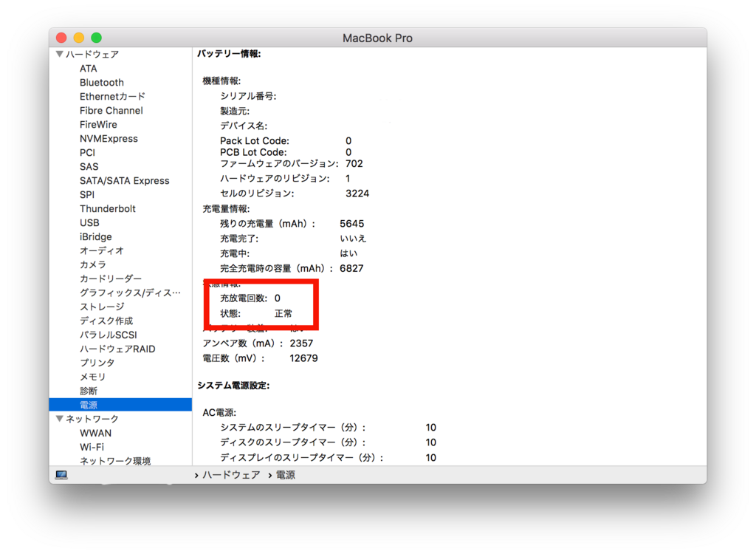Click 電源 in the bottom path bar
This screenshot has width=756, height=554.
pyautogui.click(x=286, y=475)
